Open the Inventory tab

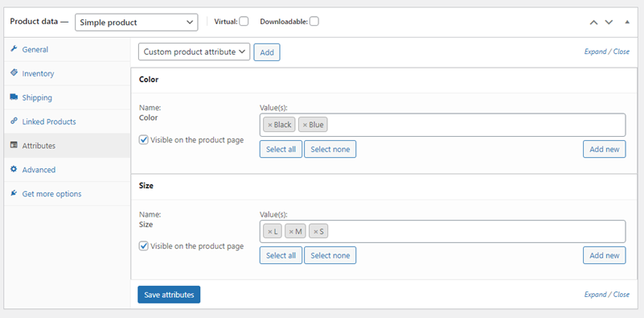tap(67, 73)
